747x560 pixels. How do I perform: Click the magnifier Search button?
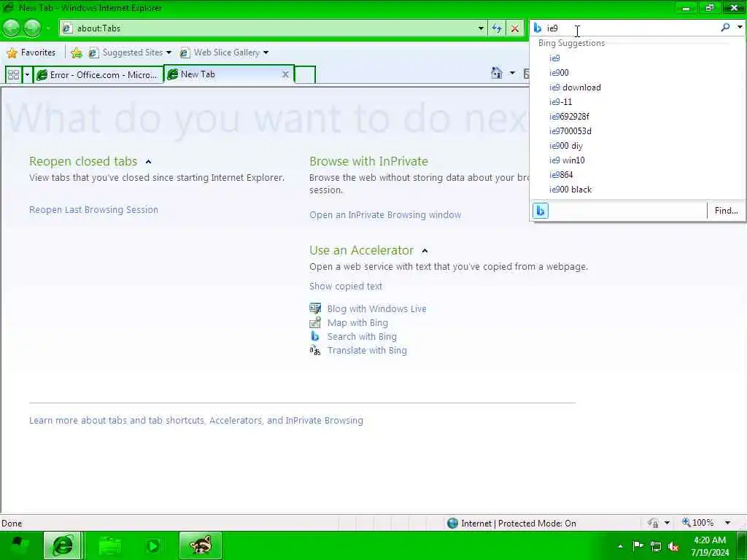point(725,28)
